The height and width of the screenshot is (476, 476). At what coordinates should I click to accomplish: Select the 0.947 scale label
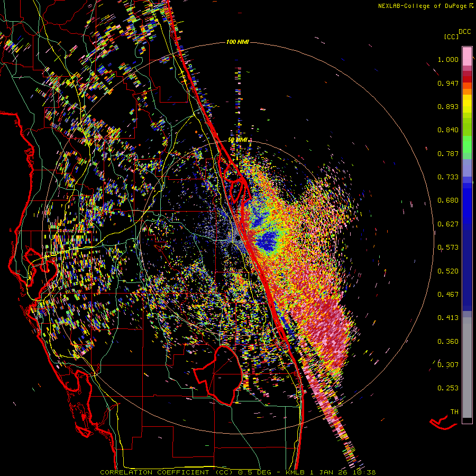pos(448,83)
